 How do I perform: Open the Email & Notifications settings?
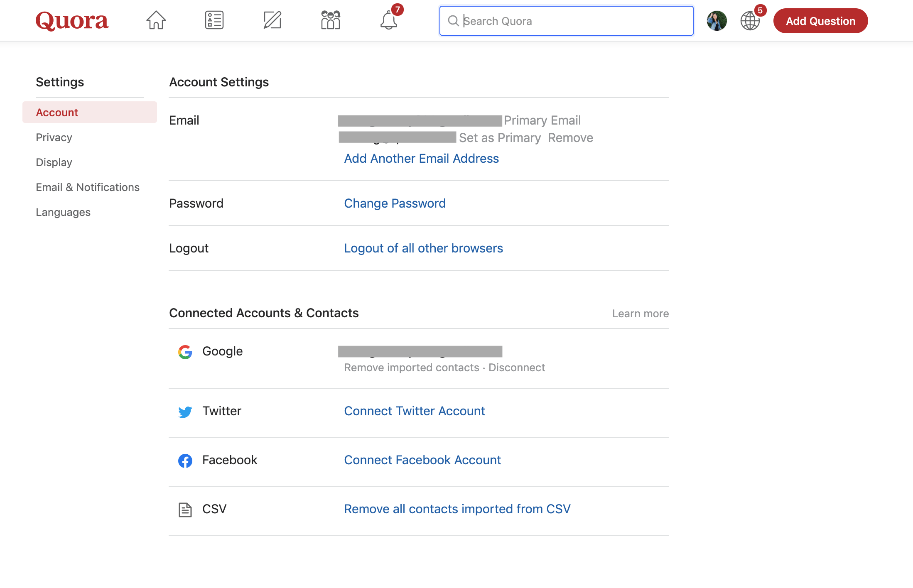[x=88, y=187]
